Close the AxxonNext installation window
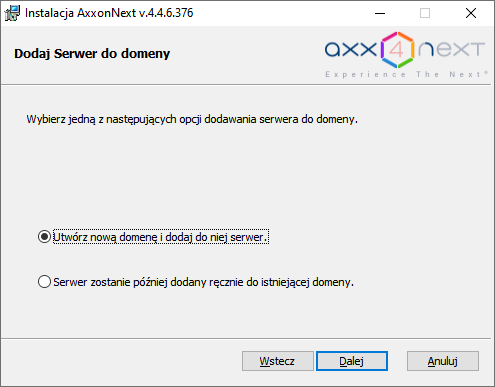 471,13
